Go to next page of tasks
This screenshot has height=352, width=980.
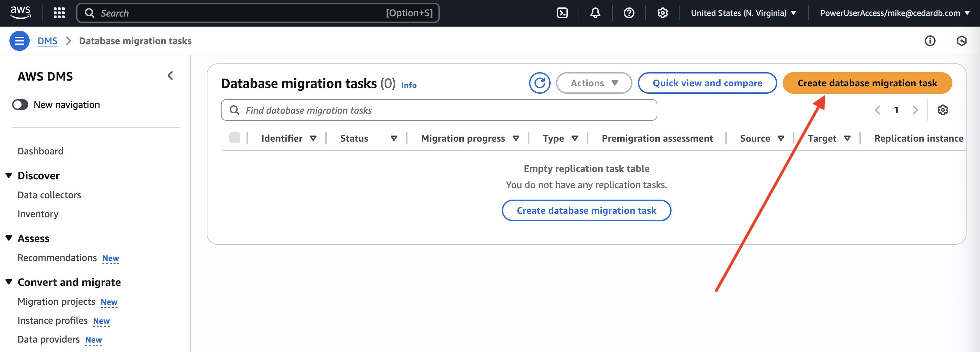click(x=915, y=110)
